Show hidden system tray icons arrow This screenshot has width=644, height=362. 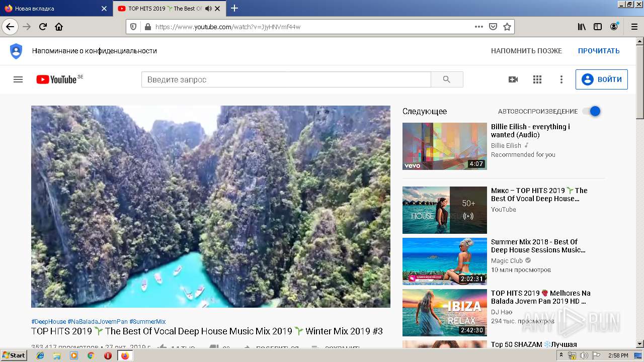point(561,355)
